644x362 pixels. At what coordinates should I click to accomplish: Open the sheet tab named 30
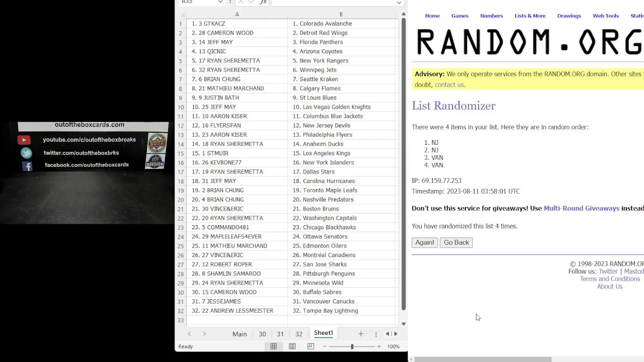262,334
